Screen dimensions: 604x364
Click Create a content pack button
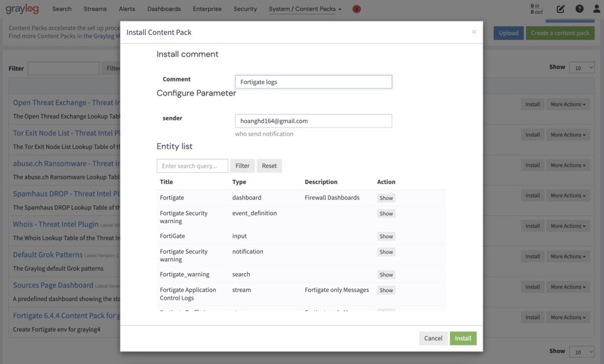point(560,33)
